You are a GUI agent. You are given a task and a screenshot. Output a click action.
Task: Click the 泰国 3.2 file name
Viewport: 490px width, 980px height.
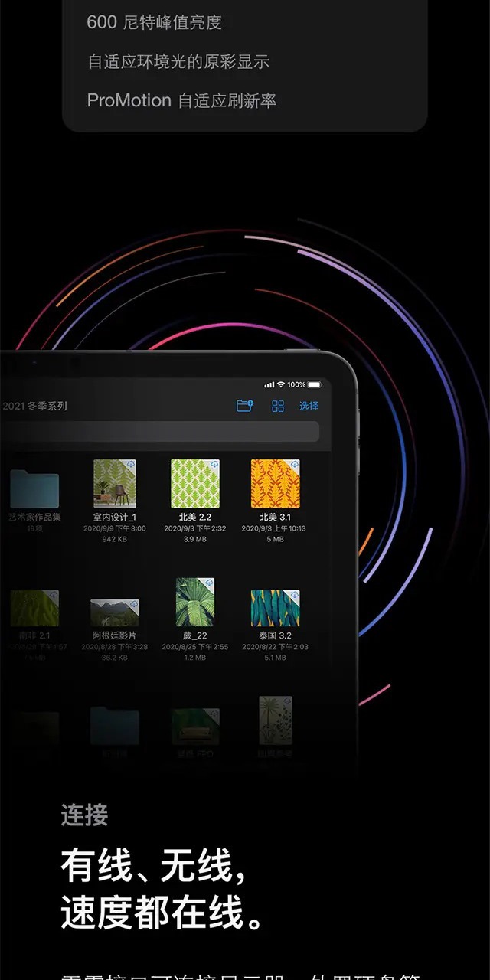point(276,635)
